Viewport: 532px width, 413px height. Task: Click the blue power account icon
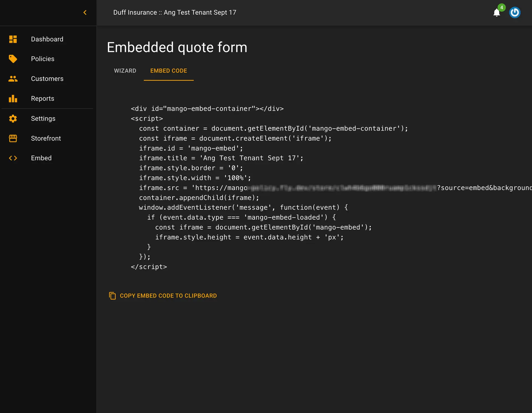click(x=515, y=12)
